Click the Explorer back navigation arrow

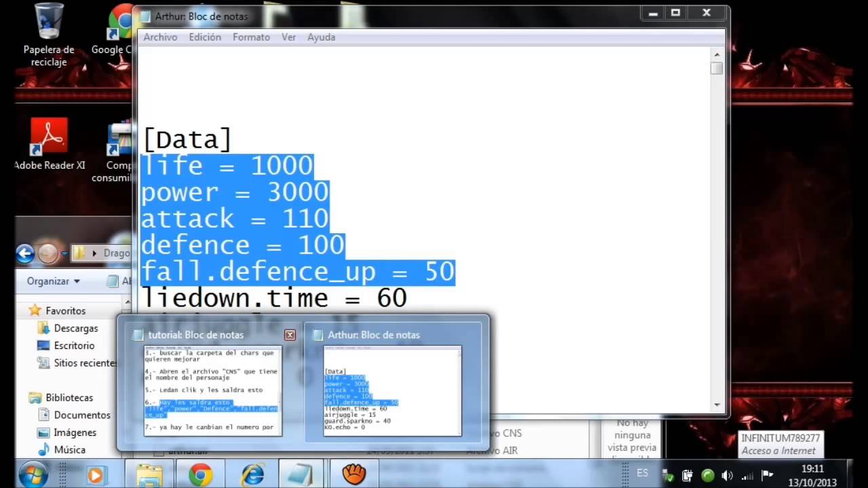tap(25, 253)
